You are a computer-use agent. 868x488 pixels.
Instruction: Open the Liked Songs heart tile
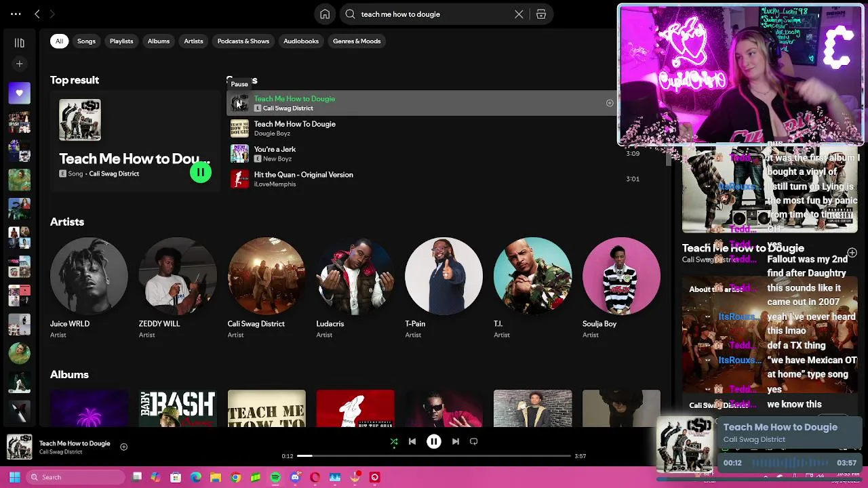click(19, 93)
